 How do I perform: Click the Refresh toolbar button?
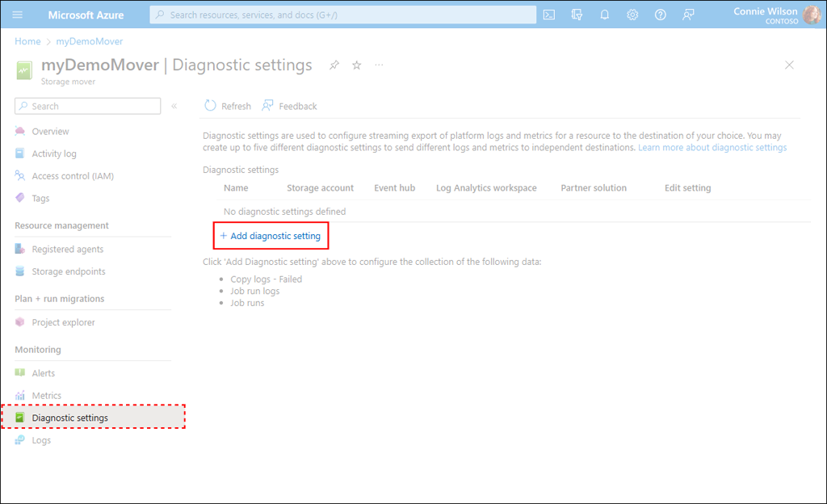coord(228,106)
